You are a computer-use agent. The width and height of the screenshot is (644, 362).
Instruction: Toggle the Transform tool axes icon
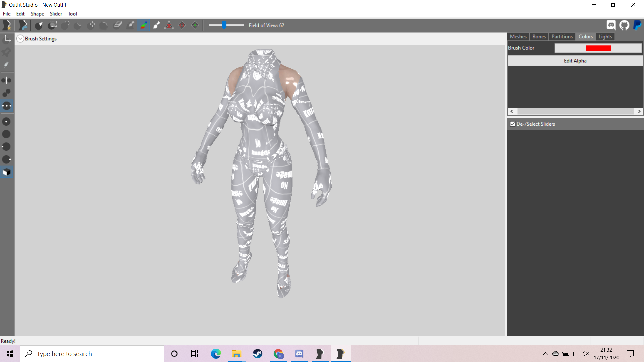coord(7,39)
